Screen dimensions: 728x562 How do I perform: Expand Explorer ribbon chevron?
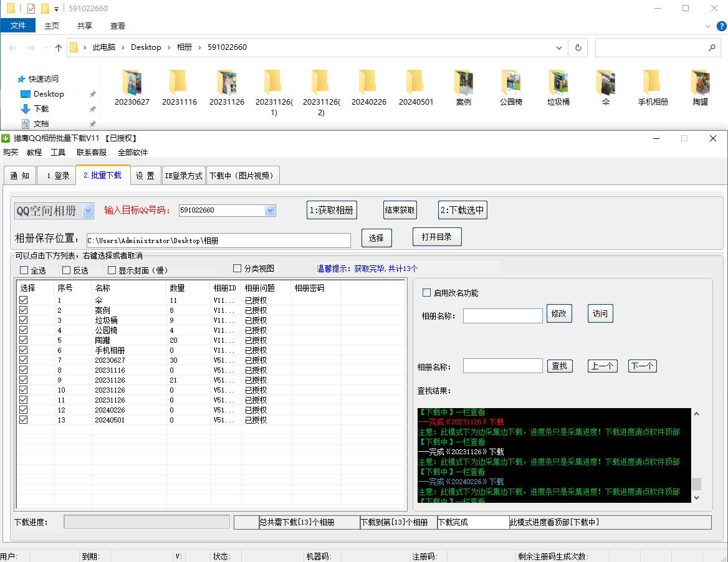[708, 26]
